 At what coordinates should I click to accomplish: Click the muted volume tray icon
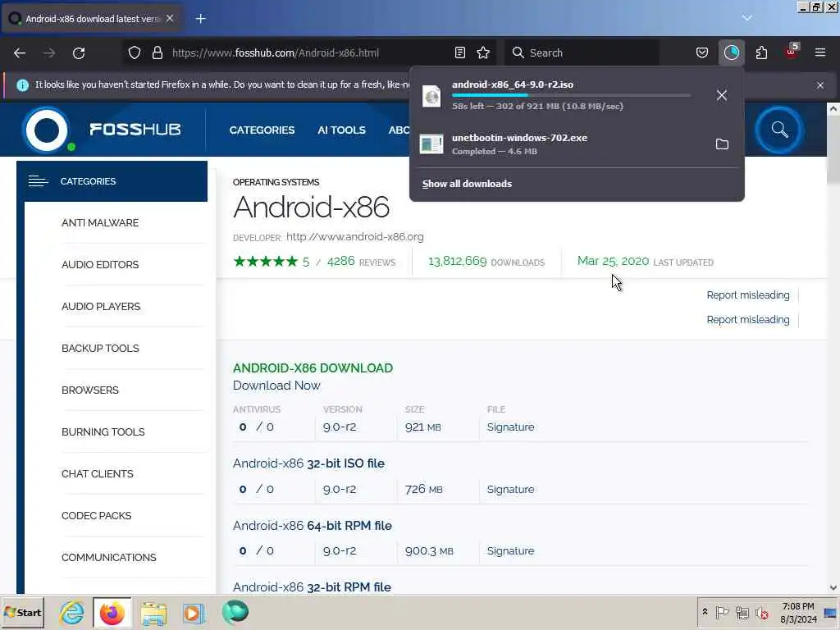coord(761,613)
